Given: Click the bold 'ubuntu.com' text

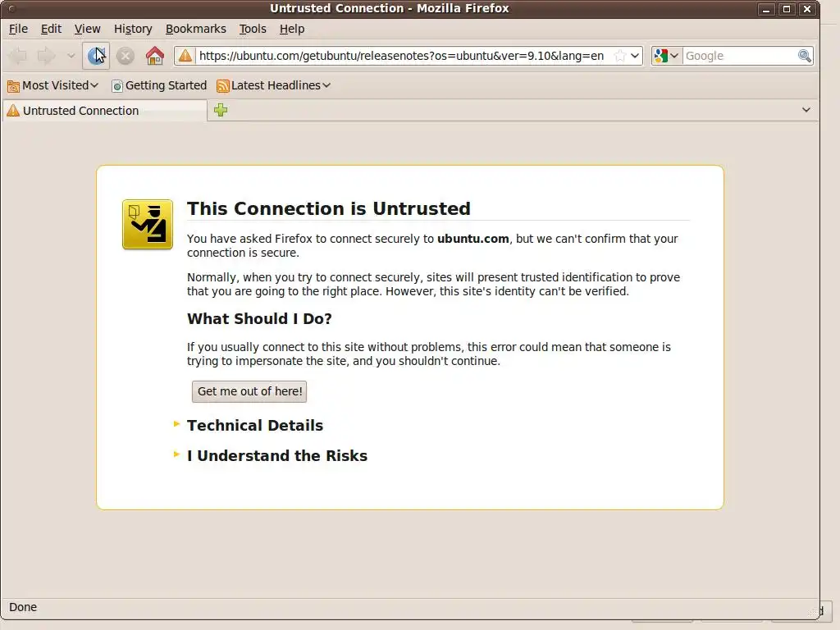Looking at the screenshot, I should 473,239.
